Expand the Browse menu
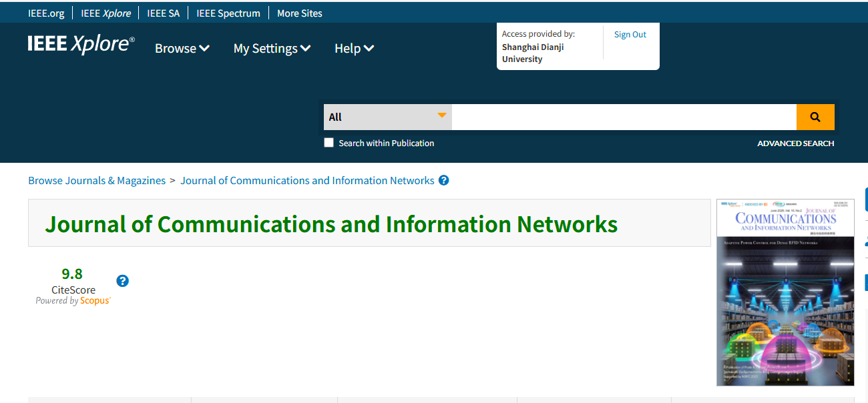The width and height of the screenshot is (868, 403). click(182, 48)
